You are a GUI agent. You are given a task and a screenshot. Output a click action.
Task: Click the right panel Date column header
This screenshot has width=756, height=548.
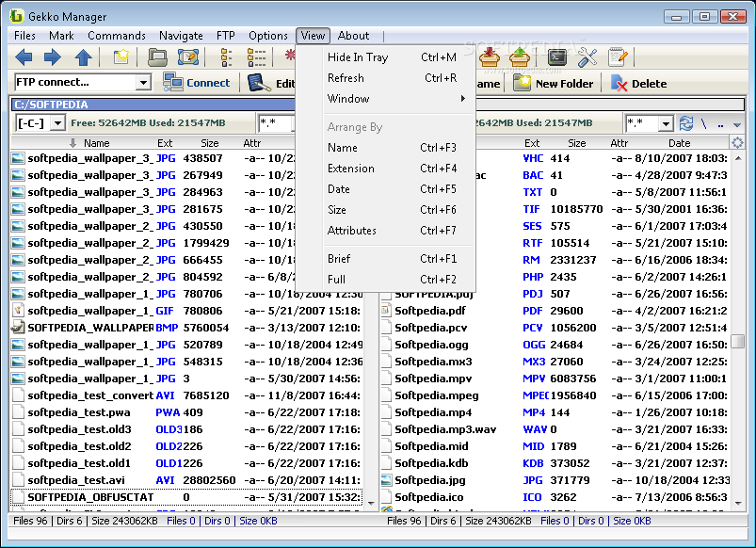pos(680,143)
